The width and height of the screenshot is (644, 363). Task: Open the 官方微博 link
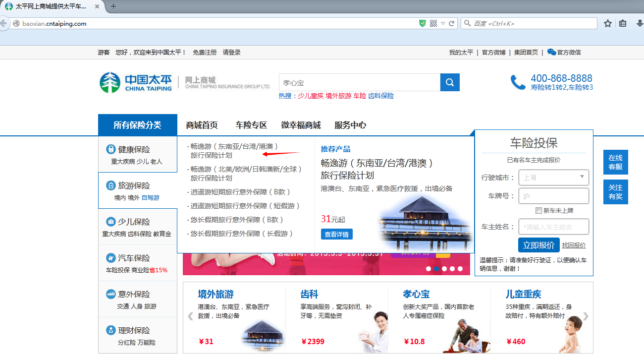494,52
